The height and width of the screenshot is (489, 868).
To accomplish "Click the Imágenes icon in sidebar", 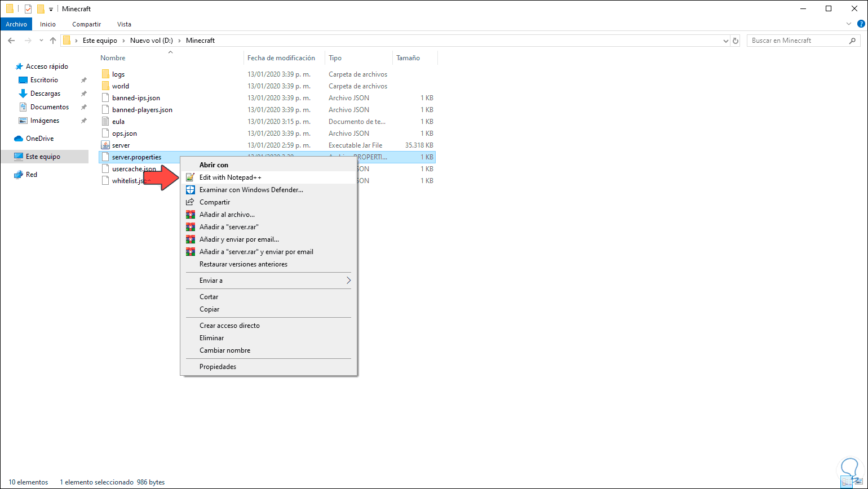I will 23,121.
